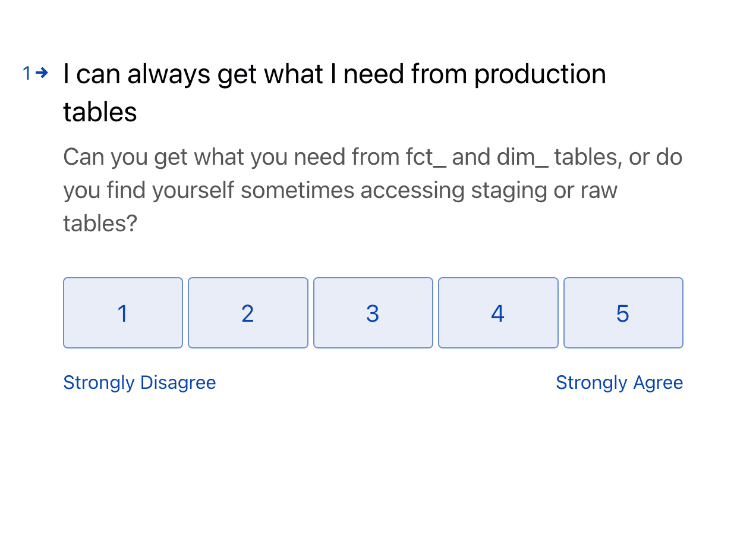
Task: Click the final word "tables?" of the description
Action: pos(100,224)
